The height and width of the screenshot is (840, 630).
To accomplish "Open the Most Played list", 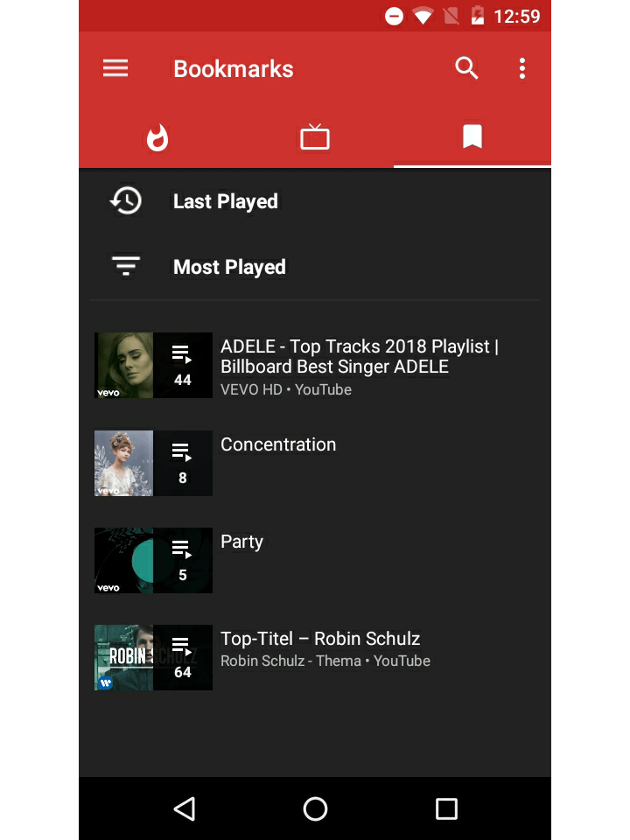I will pyautogui.click(x=315, y=266).
